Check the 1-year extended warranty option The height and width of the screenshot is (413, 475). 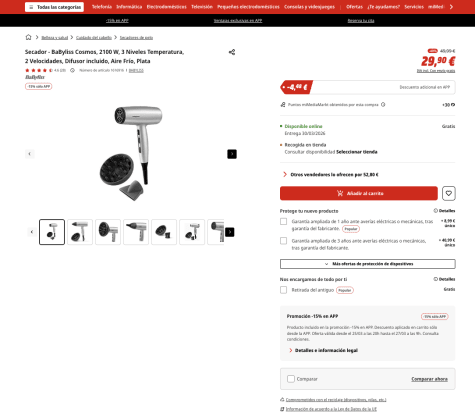(283, 221)
